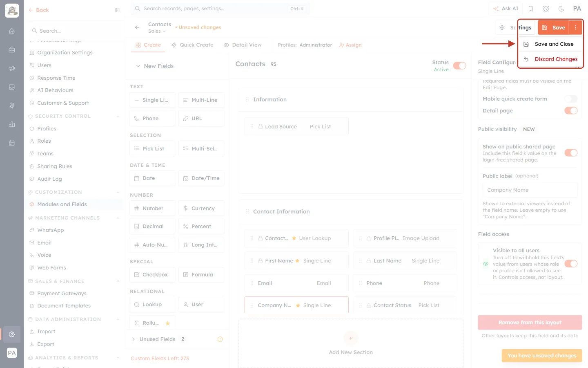This screenshot has height=368, width=588.
Task: Click the three-dot menu beside Save
Action: click(x=575, y=27)
